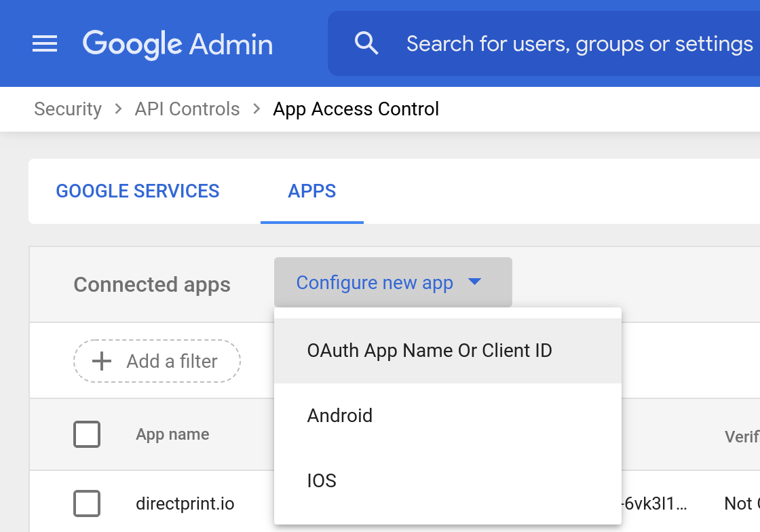
Task: Go to API Controls breadcrumb
Action: coord(187,109)
